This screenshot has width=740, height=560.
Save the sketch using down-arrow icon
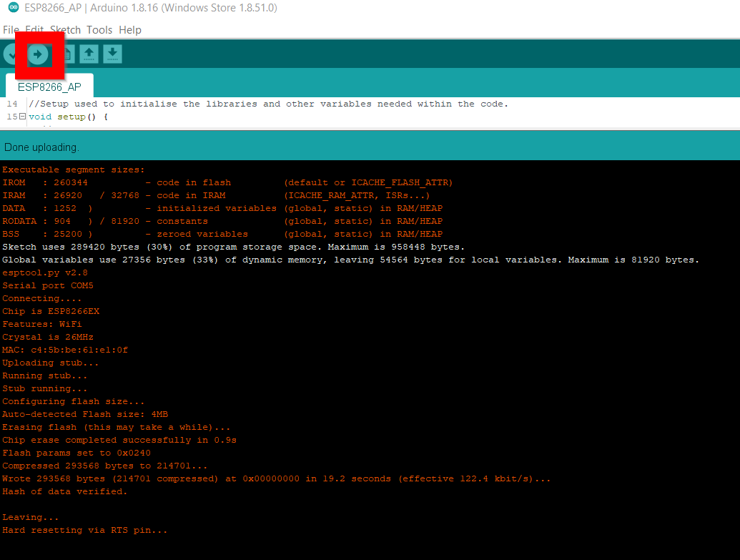112,54
